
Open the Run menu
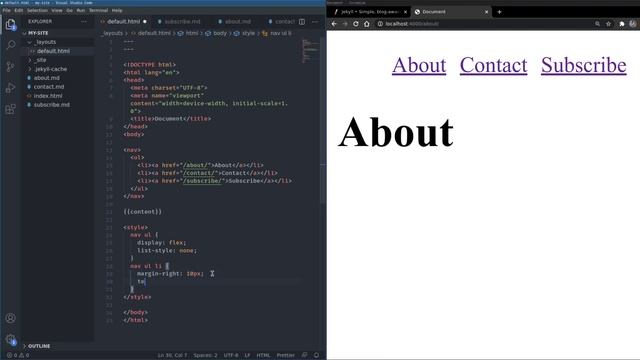(81, 10)
